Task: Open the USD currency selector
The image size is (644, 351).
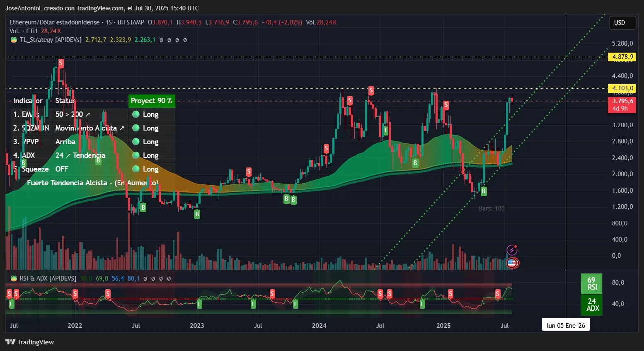Action: point(622,23)
